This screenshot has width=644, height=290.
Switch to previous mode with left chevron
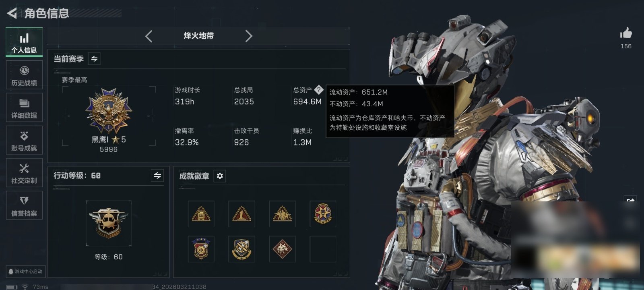149,36
